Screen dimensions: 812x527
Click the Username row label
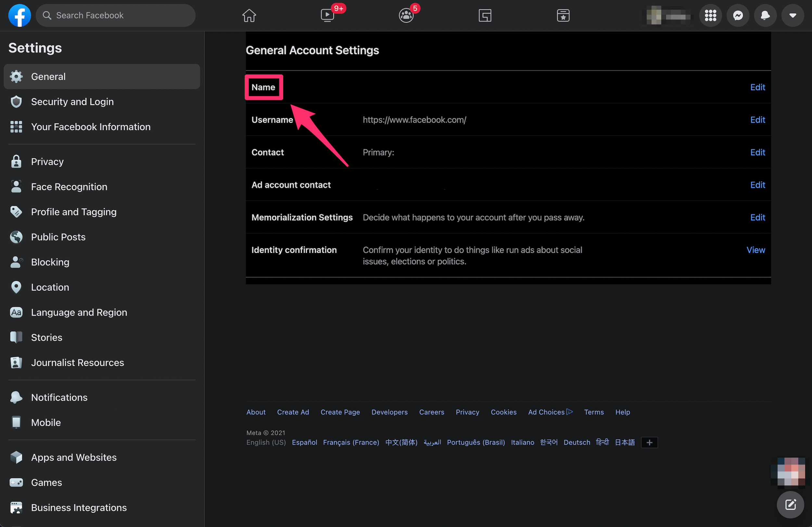coord(272,120)
